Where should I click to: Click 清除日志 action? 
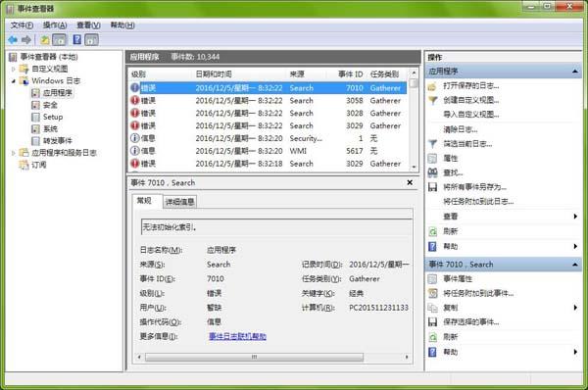pos(461,129)
